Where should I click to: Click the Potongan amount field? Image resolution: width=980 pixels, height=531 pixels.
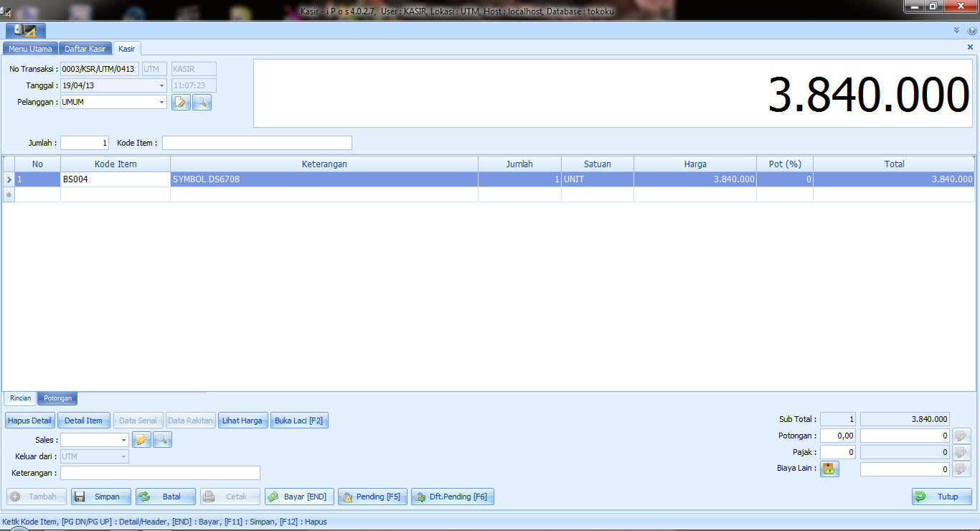pyautogui.click(x=905, y=436)
